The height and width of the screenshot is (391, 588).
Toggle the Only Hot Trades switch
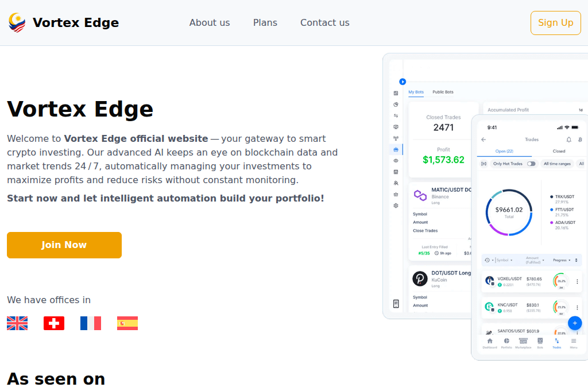(532, 164)
